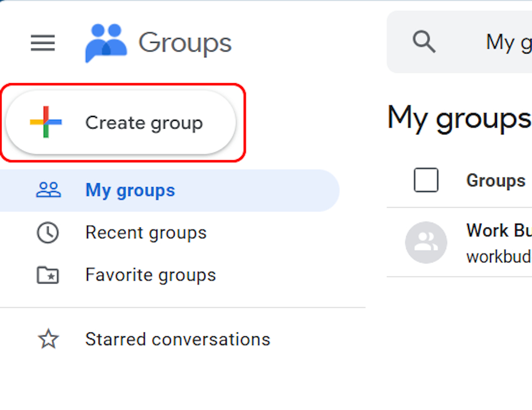
Task: Click the starred folder icon beside Favorite groups
Action: (49, 275)
